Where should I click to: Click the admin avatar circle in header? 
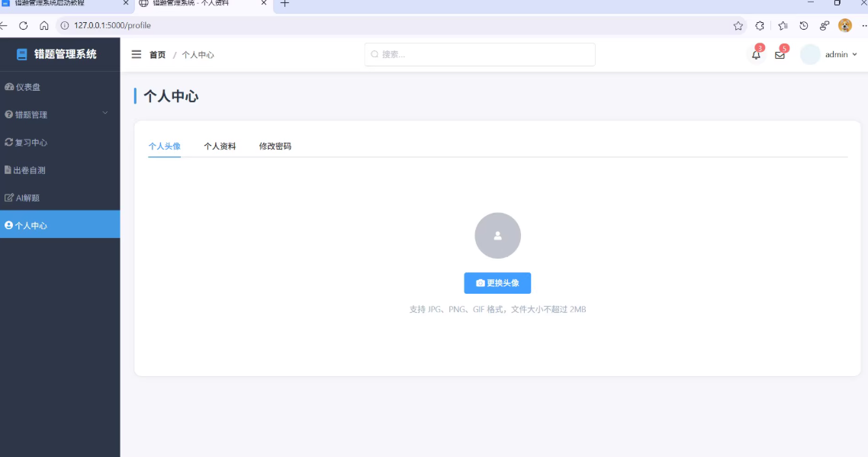[810, 54]
